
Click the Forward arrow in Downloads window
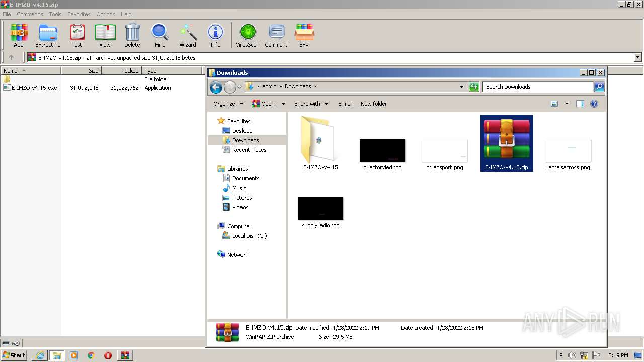click(x=230, y=87)
